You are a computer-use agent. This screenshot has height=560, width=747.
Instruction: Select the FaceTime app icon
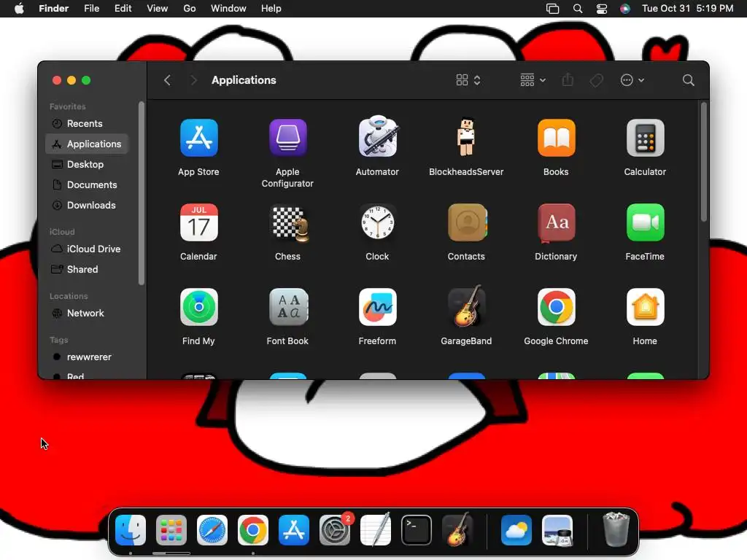645,222
